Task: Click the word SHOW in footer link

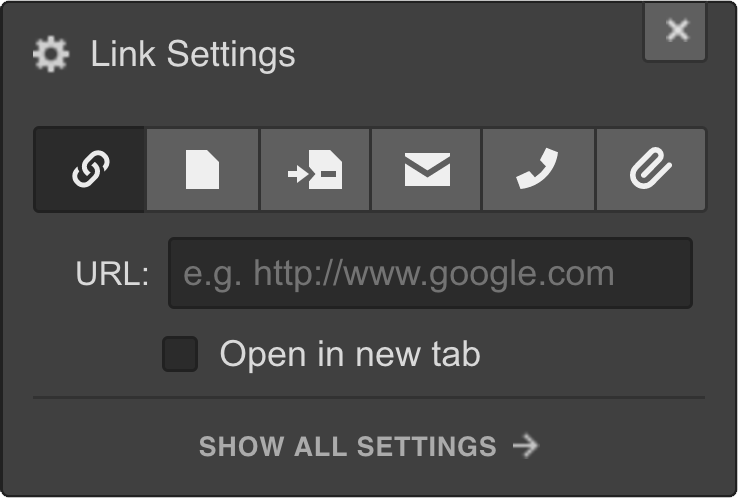Action: tap(241, 446)
